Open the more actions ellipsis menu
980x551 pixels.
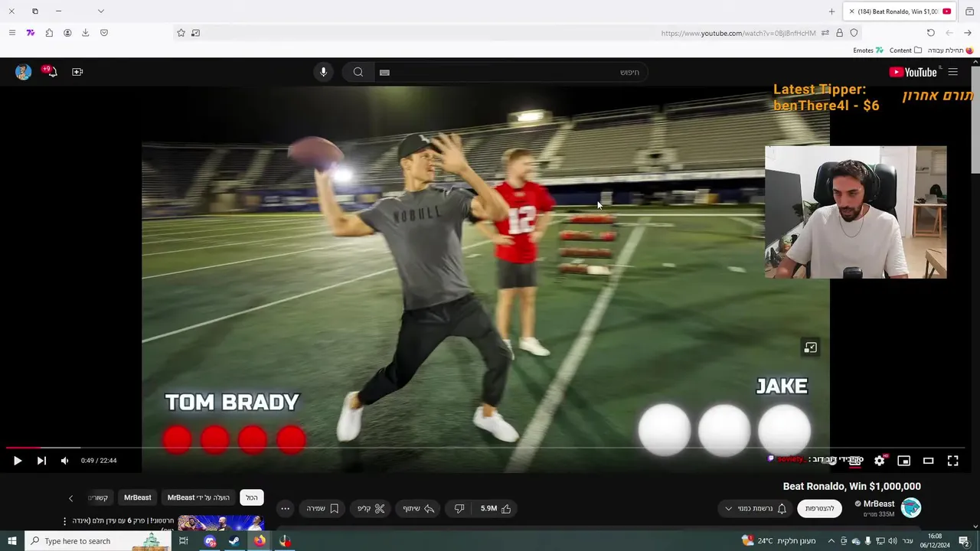pyautogui.click(x=285, y=508)
